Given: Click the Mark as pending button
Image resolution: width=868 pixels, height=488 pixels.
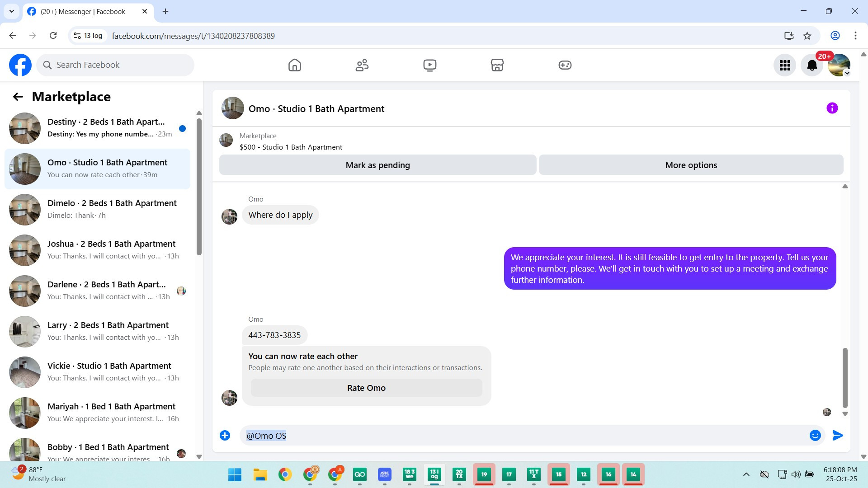Looking at the screenshot, I should pos(377,165).
